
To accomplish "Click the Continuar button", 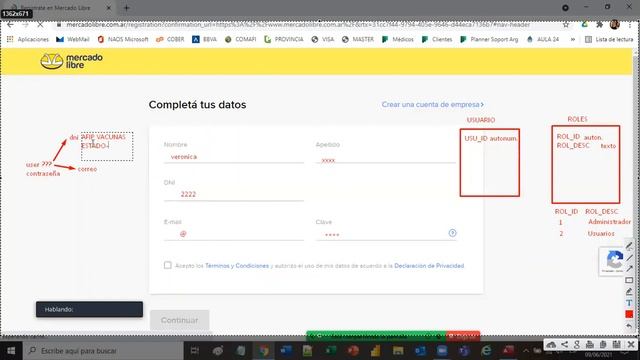I will pos(180,320).
